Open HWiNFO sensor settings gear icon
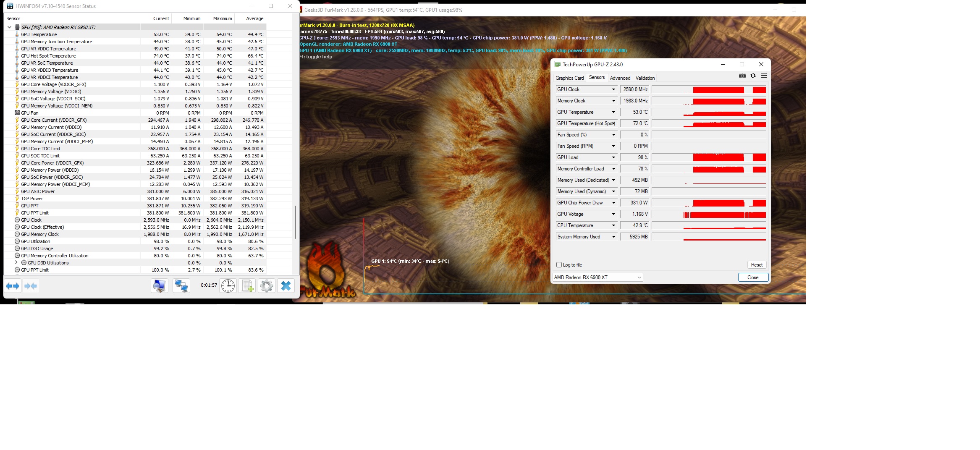 click(x=267, y=286)
